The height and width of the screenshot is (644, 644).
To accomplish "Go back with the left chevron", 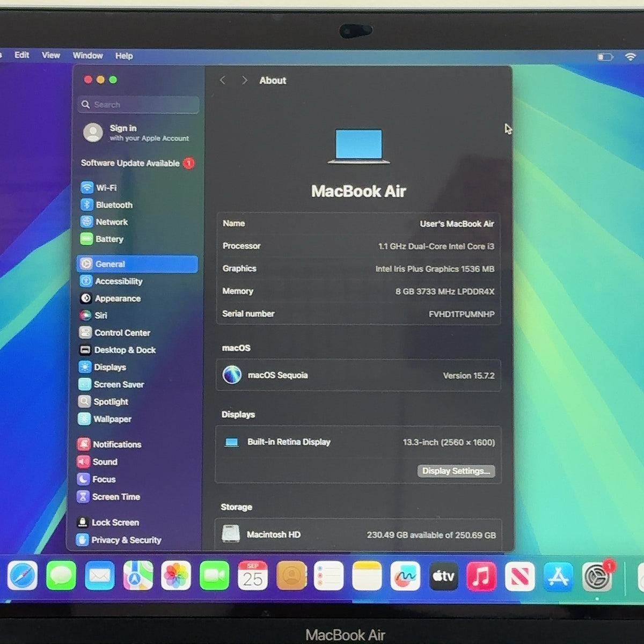I will [x=223, y=80].
